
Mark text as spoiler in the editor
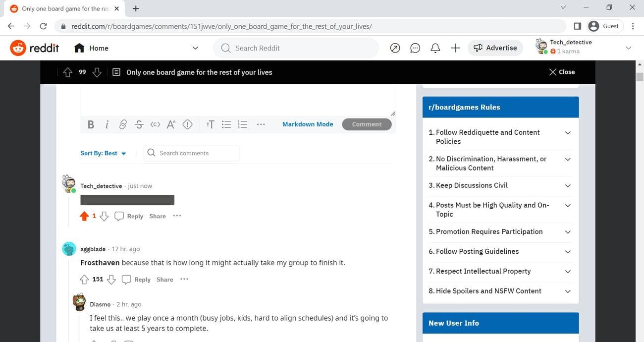point(187,124)
